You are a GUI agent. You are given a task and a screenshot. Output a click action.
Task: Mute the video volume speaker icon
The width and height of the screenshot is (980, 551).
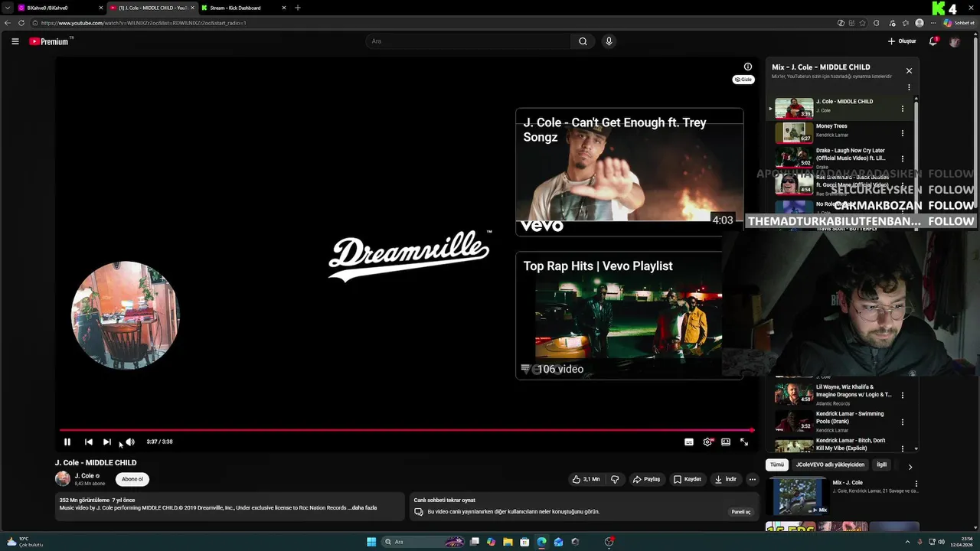[x=130, y=442]
